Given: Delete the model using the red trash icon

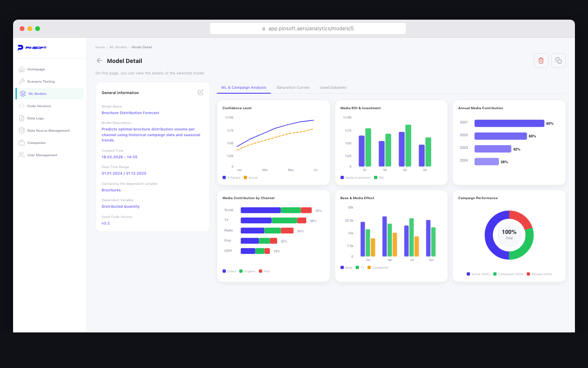Looking at the screenshot, I should (541, 60).
